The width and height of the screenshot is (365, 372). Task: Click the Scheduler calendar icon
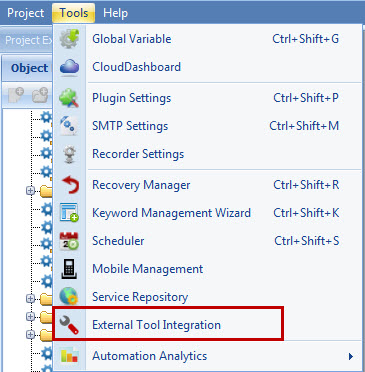(69, 241)
